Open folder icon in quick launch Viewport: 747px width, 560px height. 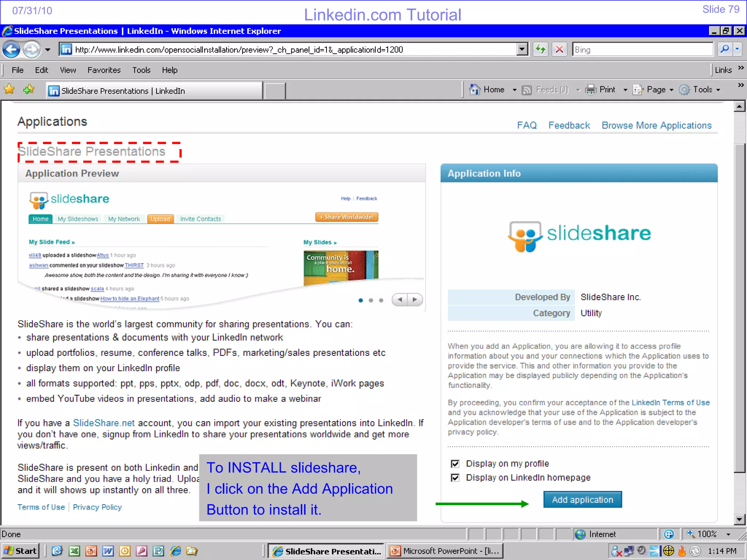192,551
